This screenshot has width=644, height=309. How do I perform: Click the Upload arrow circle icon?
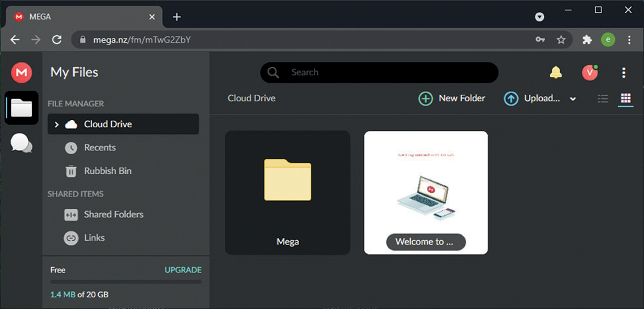(x=511, y=98)
